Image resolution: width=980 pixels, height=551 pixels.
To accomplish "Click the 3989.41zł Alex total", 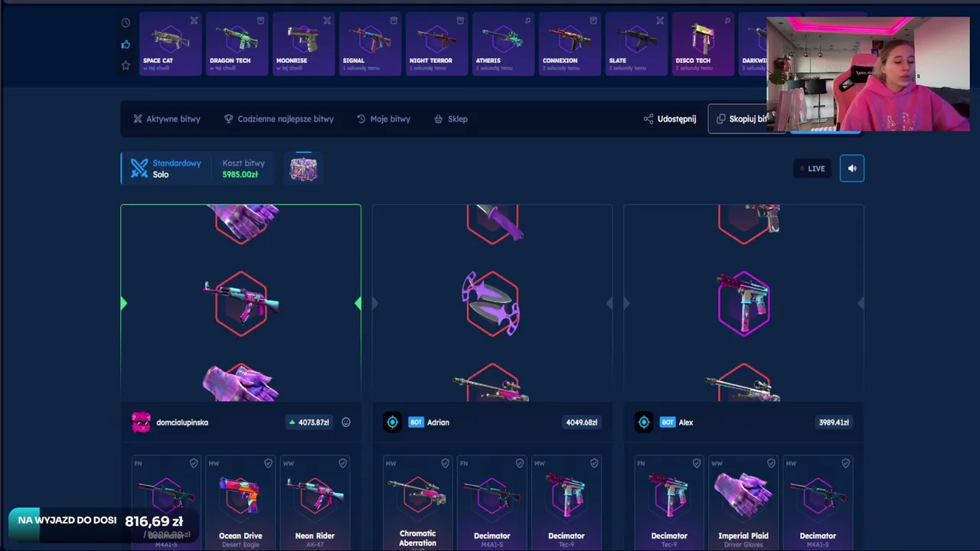I will (x=834, y=422).
